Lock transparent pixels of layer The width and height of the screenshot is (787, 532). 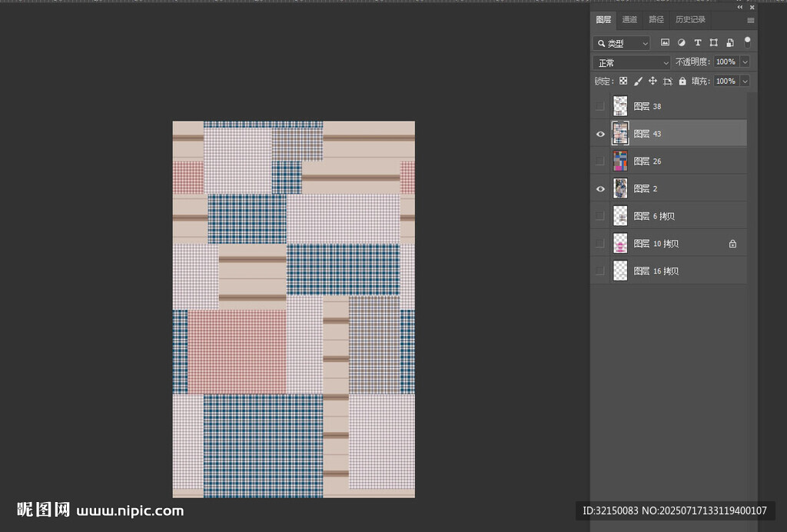click(623, 81)
